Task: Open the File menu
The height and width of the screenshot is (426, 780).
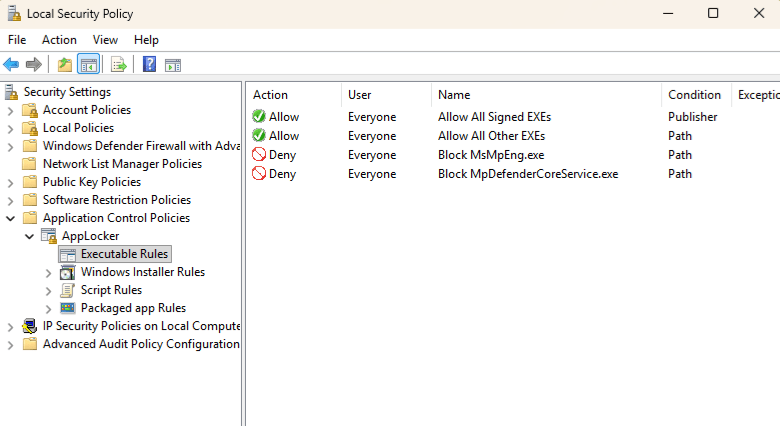Action: tap(17, 40)
